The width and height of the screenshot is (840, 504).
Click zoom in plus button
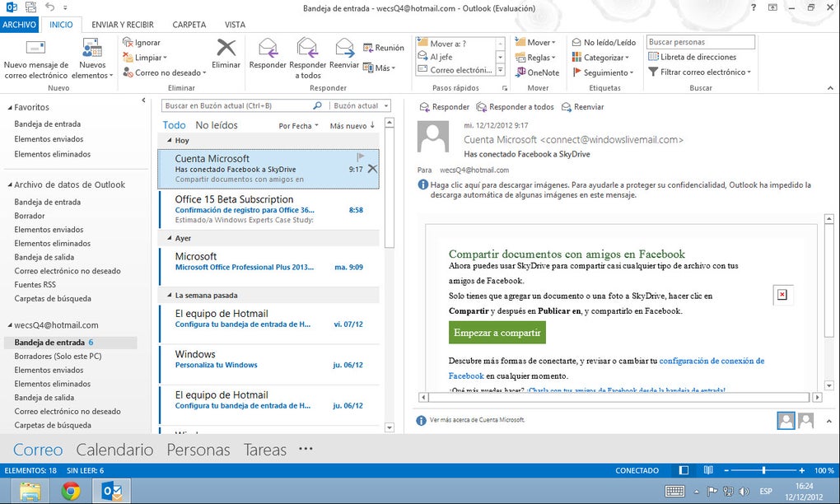(x=801, y=470)
